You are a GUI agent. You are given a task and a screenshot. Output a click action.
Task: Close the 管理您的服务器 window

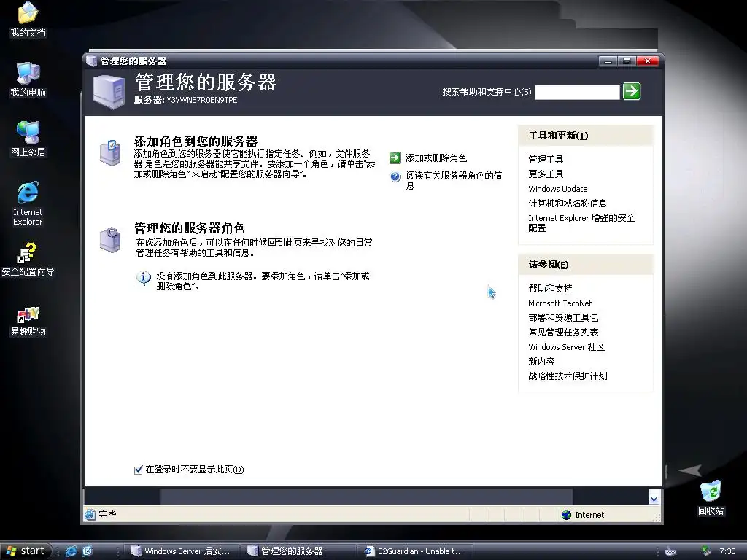648,61
